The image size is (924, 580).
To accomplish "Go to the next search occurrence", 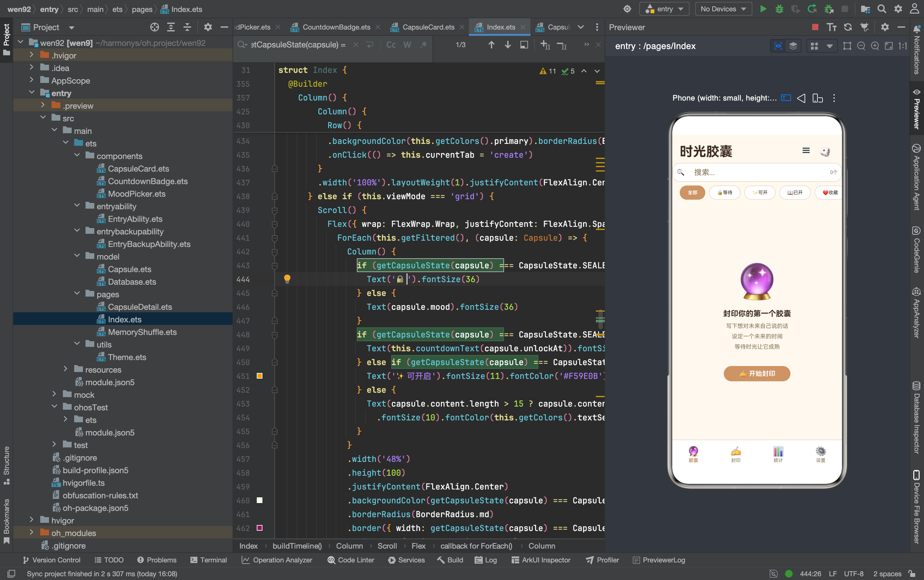I will 508,45.
